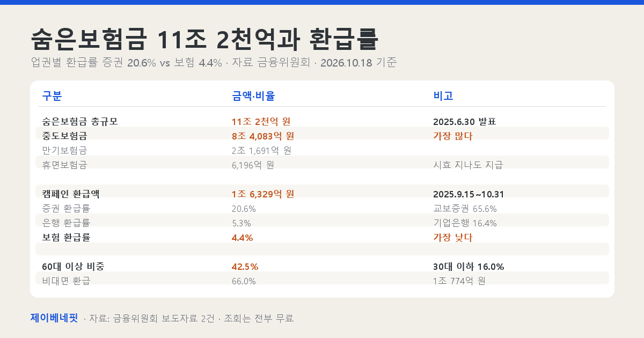
Task: Select the 휴면보험금 row label
Action: 64,165
